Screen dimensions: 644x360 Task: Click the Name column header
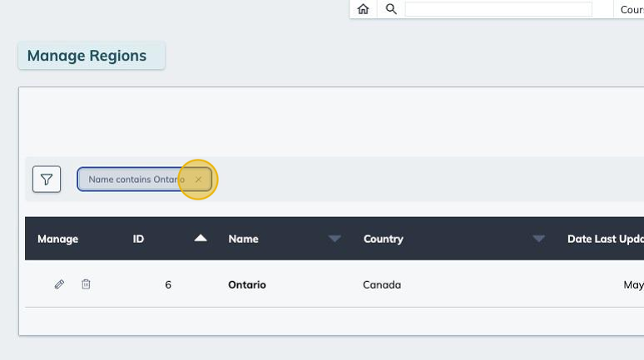[x=243, y=239]
